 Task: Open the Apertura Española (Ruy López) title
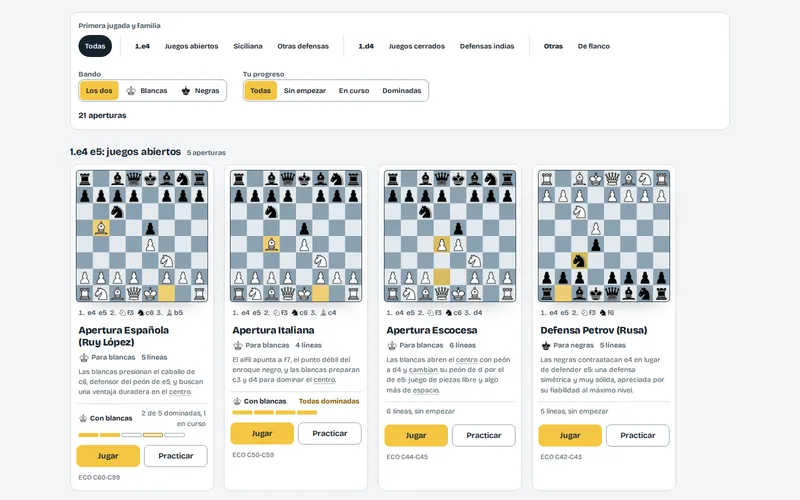coord(123,336)
